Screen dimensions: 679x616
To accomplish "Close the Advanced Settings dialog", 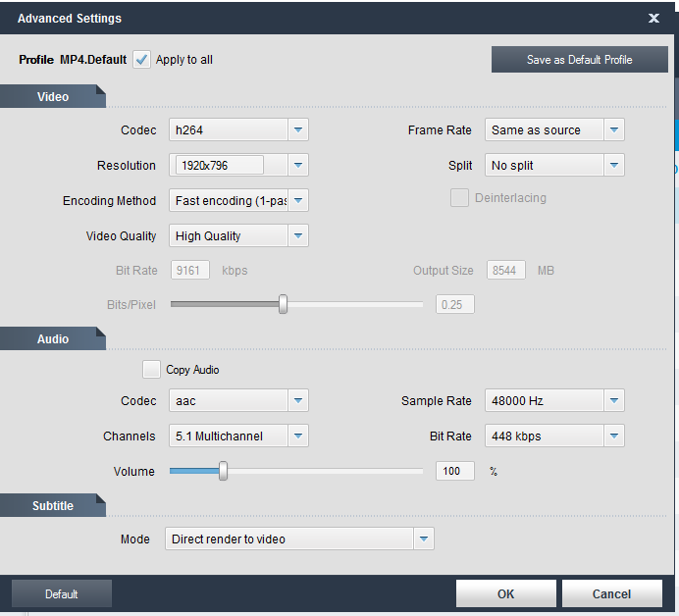I will click(653, 18).
